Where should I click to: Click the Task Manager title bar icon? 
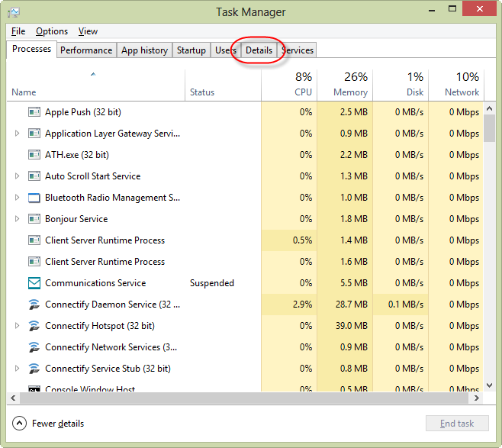[14, 12]
